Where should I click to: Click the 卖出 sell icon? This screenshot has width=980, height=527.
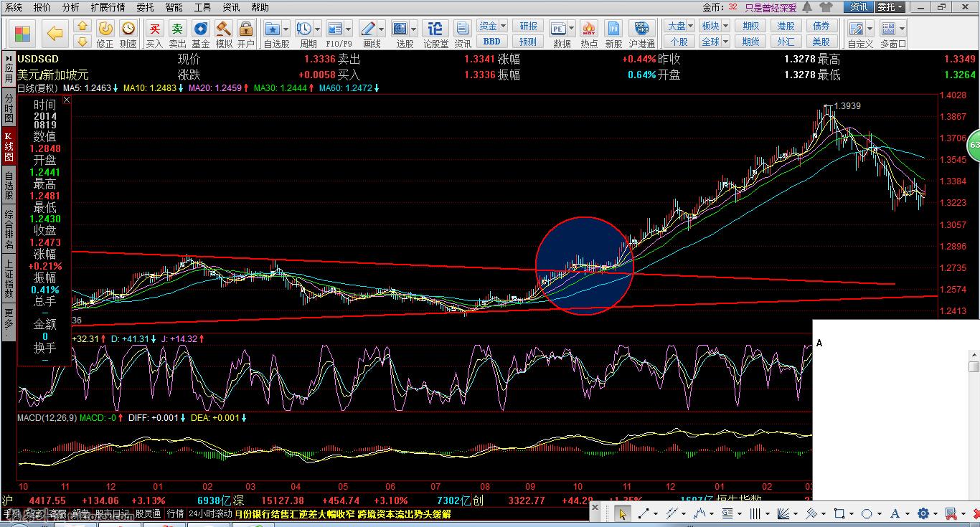pyautogui.click(x=177, y=28)
